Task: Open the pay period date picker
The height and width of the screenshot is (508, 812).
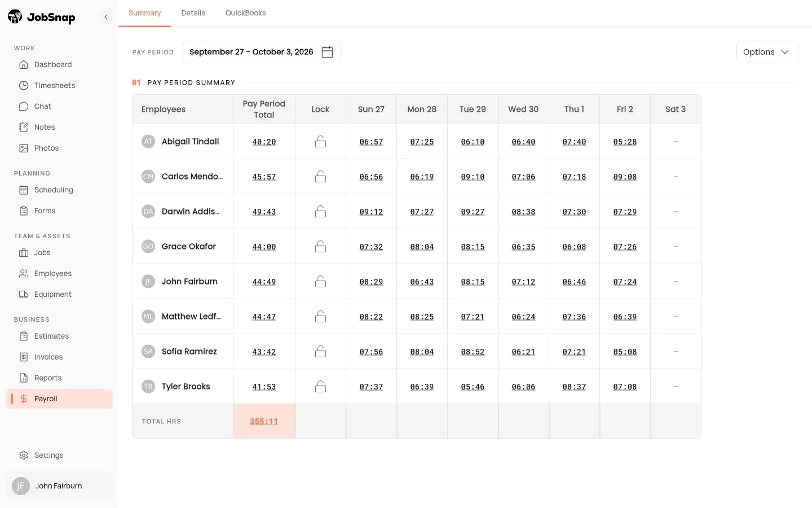Action: coord(262,52)
